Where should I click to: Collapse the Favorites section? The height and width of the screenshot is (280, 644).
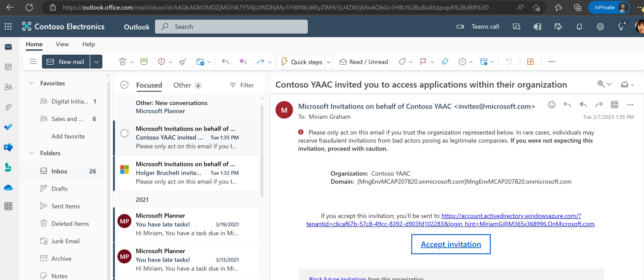click(31, 83)
